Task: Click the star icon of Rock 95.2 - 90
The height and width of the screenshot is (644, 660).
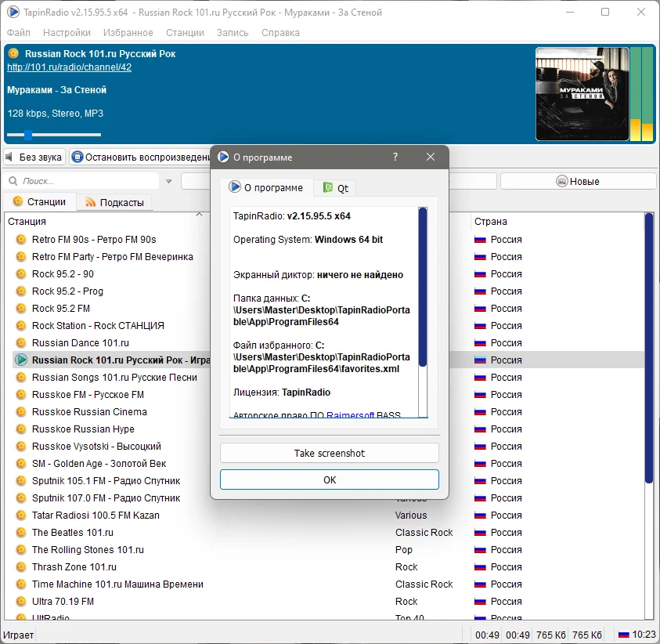Action: pos(20,274)
